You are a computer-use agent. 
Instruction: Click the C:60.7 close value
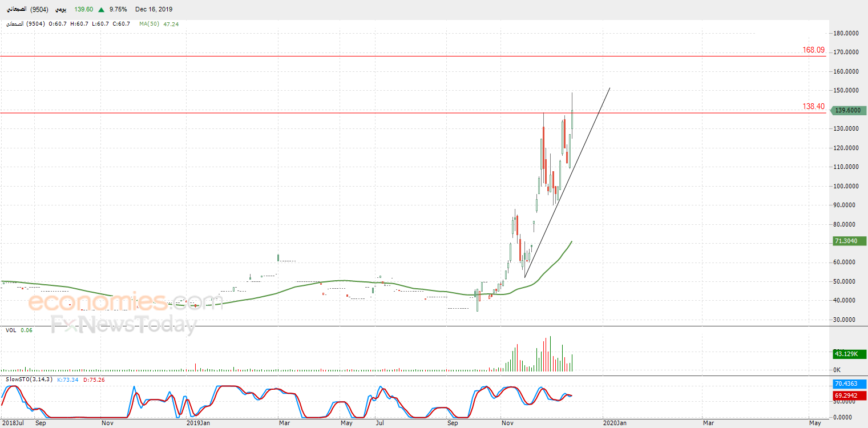coord(122,24)
